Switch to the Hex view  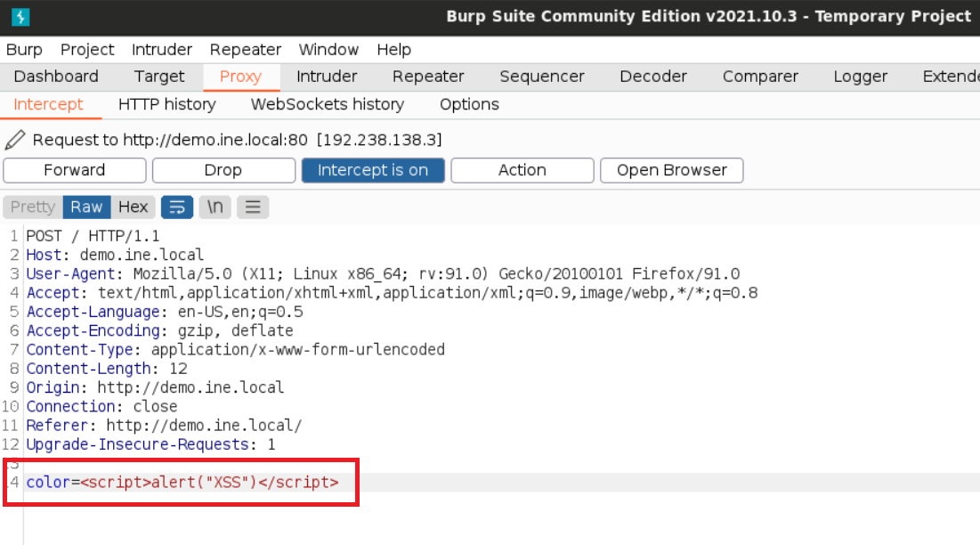tap(134, 207)
